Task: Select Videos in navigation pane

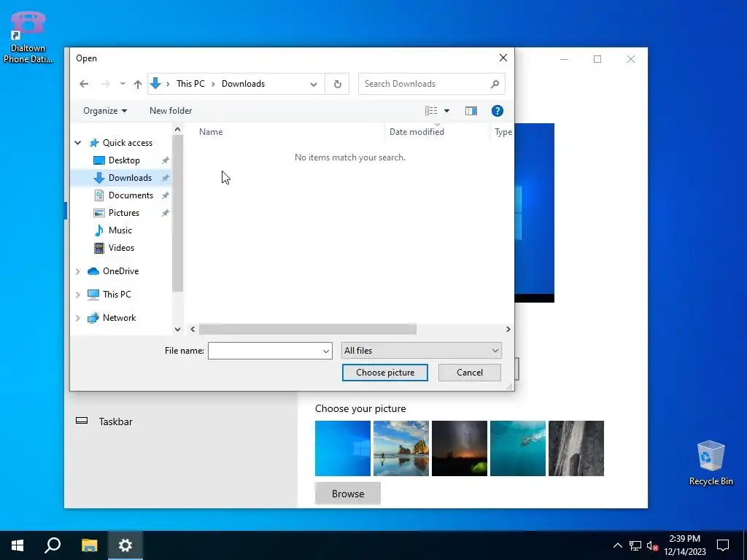Action: click(121, 248)
